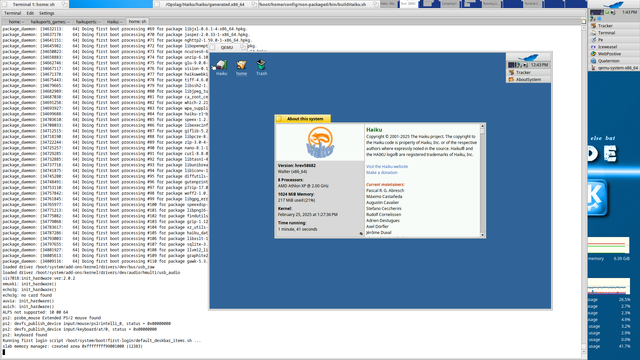Click the 'ALPS not supported' Terminal line
The width and height of the screenshot is (640, 360).
(x=35, y=312)
